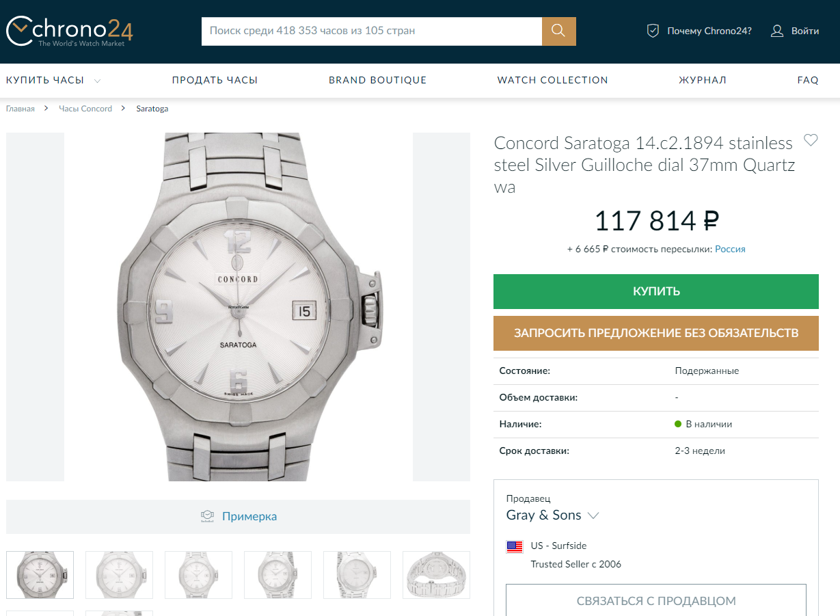Open the Brand Boutique menu item
The image size is (840, 616).
(377, 80)
